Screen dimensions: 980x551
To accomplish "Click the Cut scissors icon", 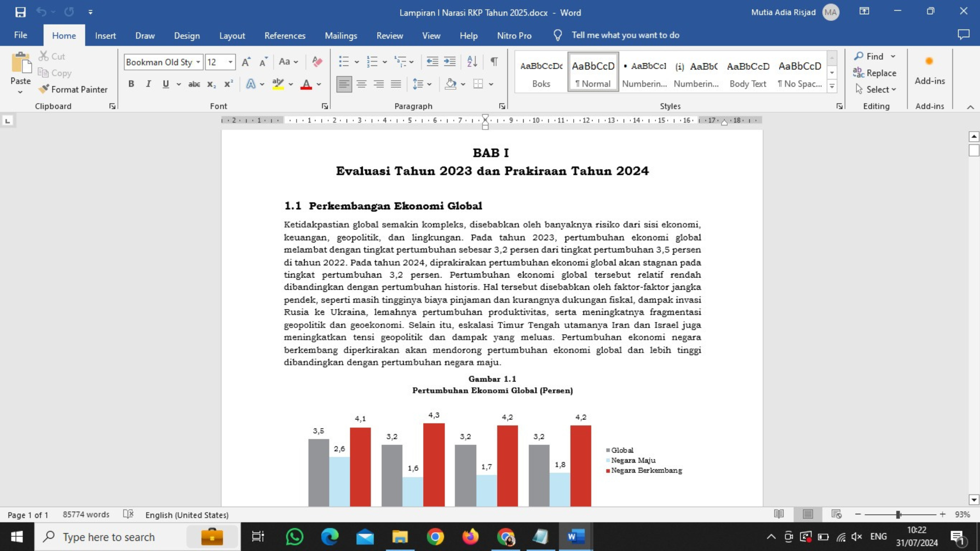I will (44, 56).
